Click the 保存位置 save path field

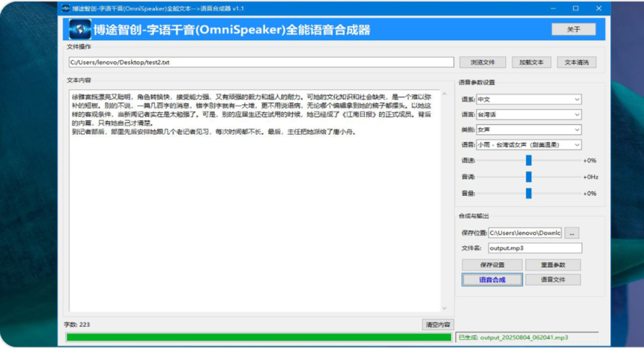(524, 233)
